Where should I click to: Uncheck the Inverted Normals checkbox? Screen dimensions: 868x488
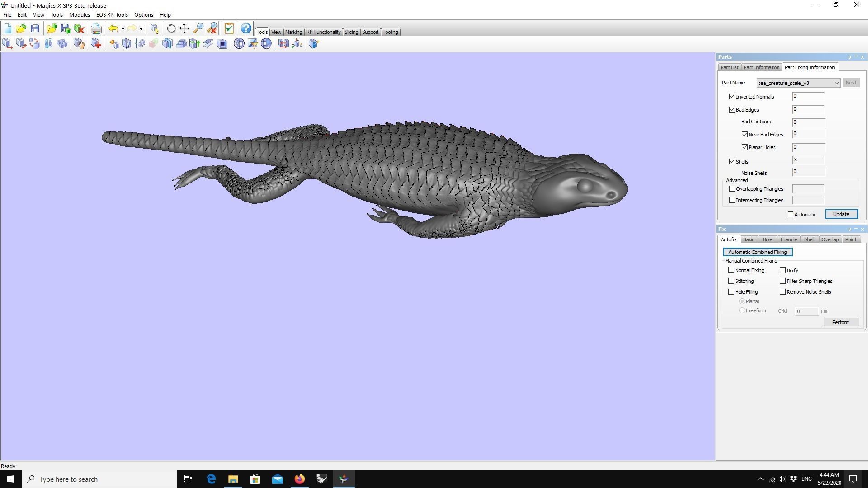point(732,96)
